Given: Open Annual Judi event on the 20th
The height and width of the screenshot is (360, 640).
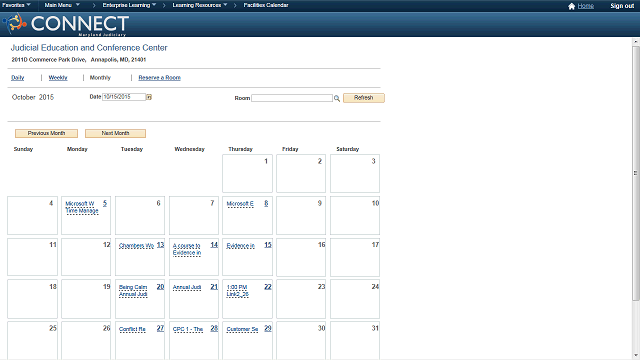Looking at the screenshot, I should click(x=133, y=294).
